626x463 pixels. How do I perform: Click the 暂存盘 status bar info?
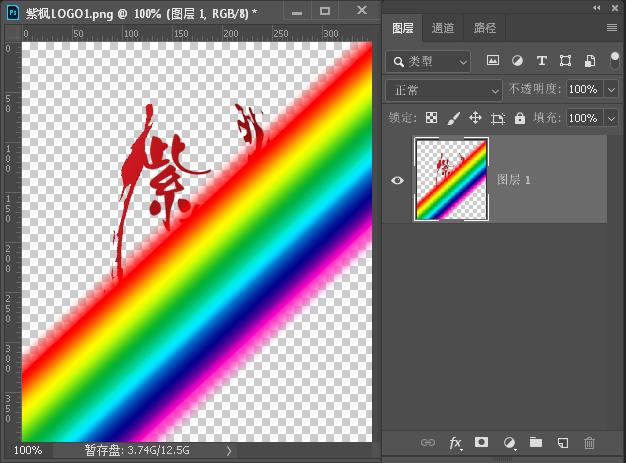pos(137,450)
